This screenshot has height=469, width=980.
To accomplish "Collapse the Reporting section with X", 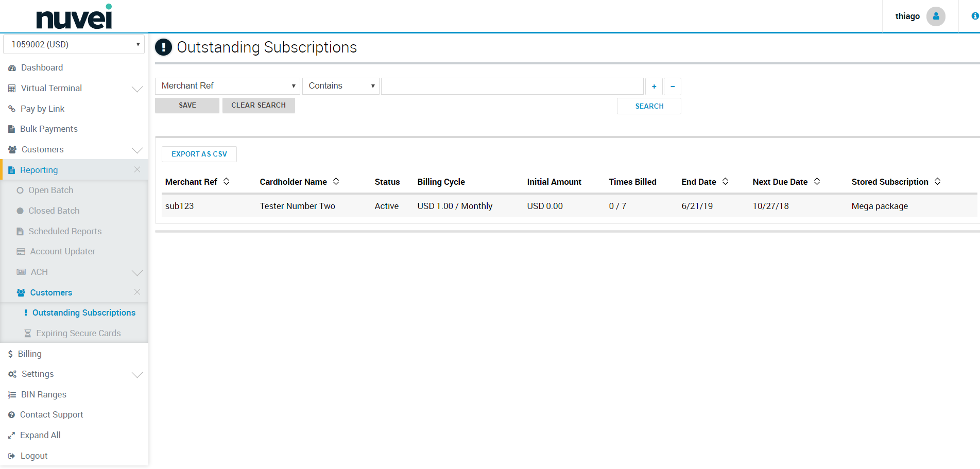I will click(x=137, y=169).
